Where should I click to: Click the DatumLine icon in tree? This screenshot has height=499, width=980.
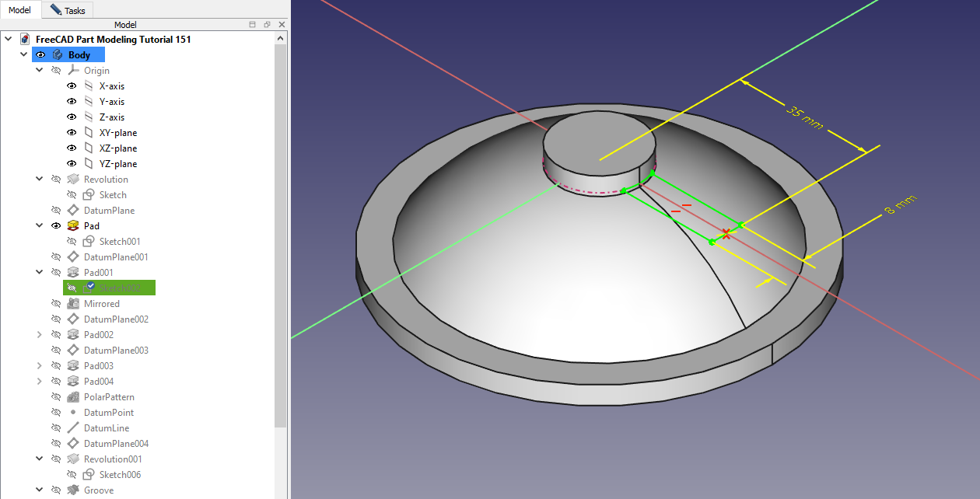click(73, 428)
